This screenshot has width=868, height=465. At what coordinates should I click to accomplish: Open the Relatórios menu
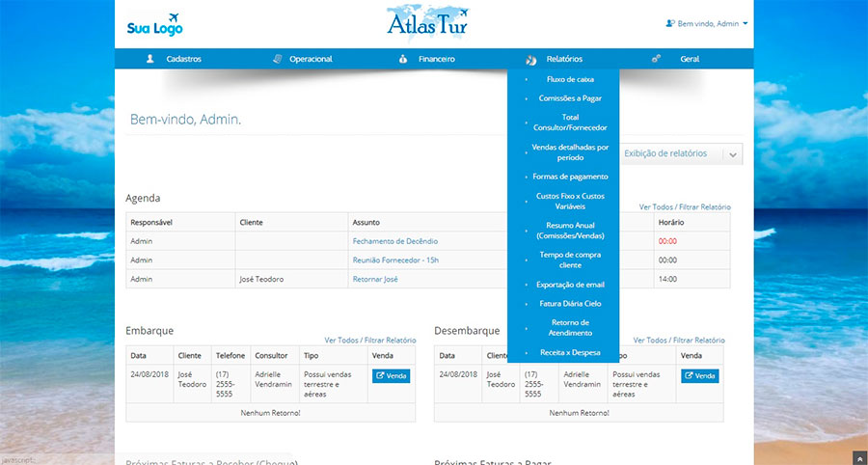coord(564,59)
